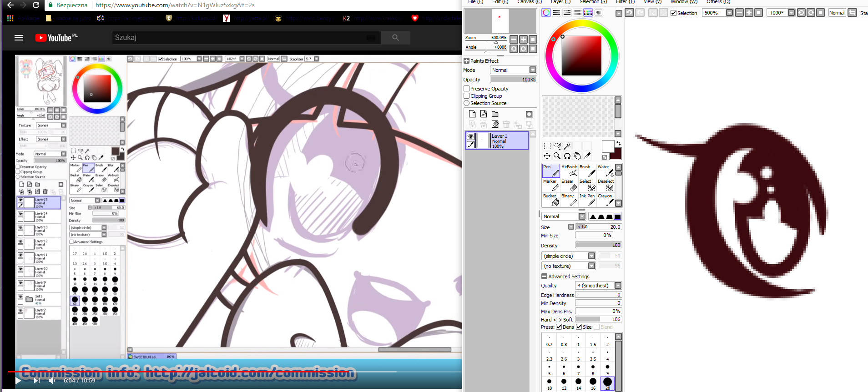Screen dimensions: 868x392
Task: Click the dark red foreground color swatch
Action: point(616,154)
